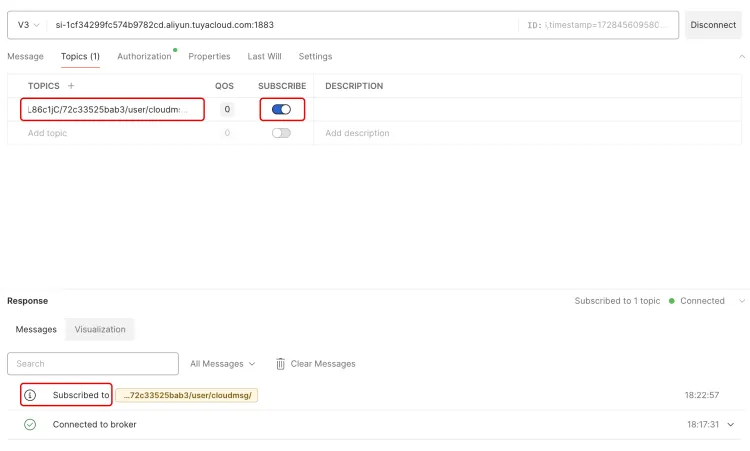This screenshot has height=451, width=750.
Task: Open the V3 protocol version dropdown
Action: pyautogui.click(x=28, y=25)
